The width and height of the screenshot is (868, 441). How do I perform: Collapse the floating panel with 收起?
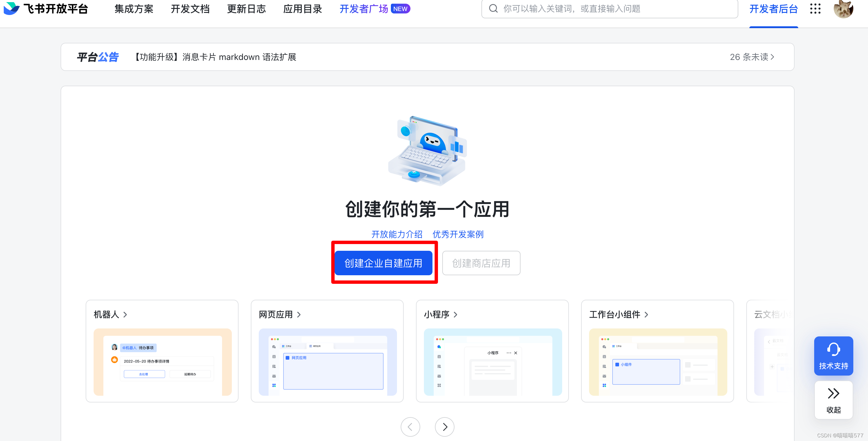pos(833,400)
